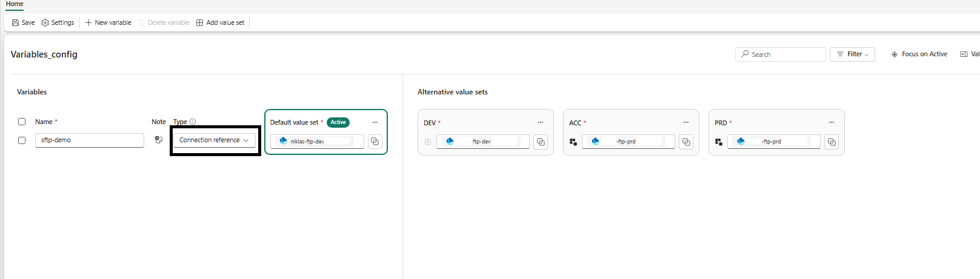
Task: Click the Alternative value sets heading
Action: (x=453, y=92)
